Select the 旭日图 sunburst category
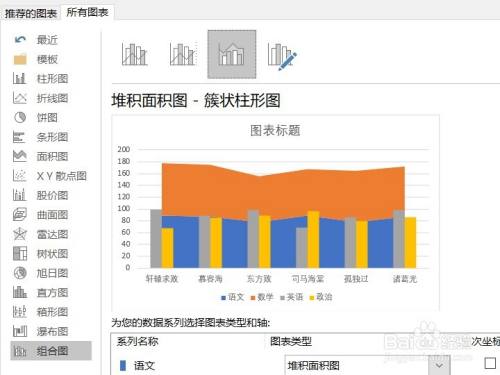 [41, 273]
